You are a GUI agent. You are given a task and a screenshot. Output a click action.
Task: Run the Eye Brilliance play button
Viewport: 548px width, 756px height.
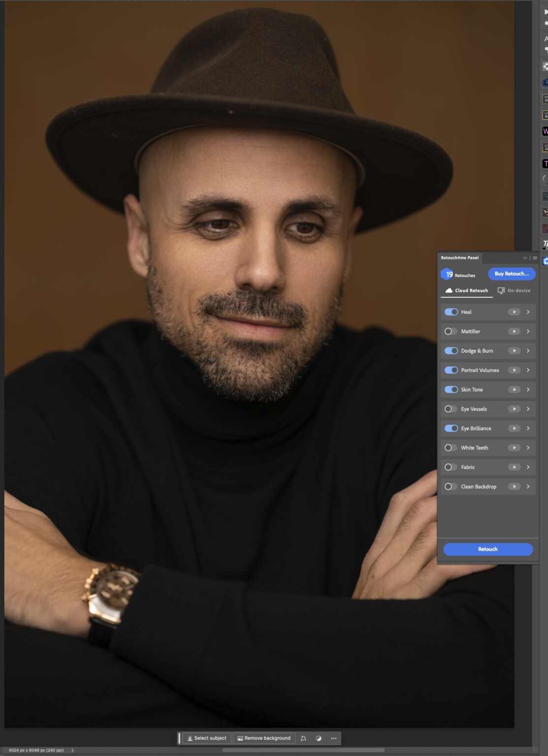pyautogui.click(x=514, y=428)
